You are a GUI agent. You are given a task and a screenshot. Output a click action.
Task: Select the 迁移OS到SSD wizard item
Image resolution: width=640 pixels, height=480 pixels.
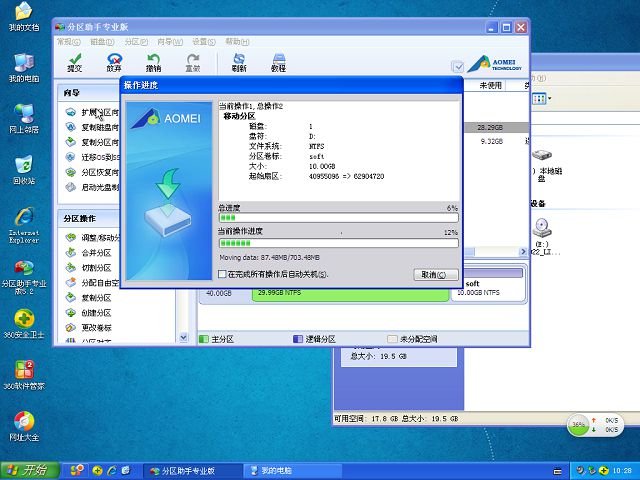(93, 157)
